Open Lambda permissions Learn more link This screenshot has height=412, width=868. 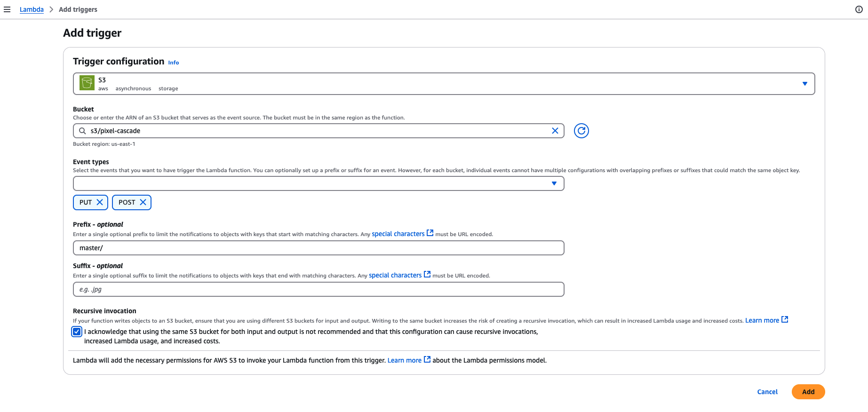coord(405,360)
